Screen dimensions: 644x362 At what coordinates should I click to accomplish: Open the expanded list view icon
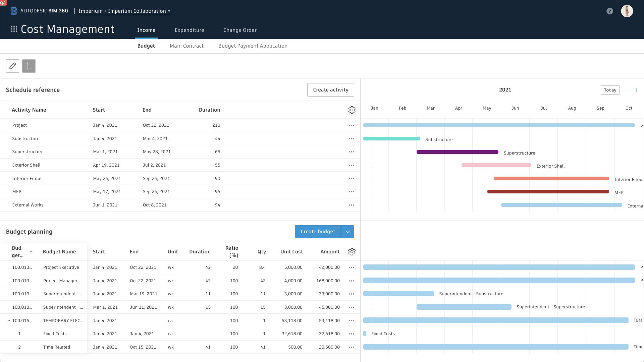click(x=29, y=66)
